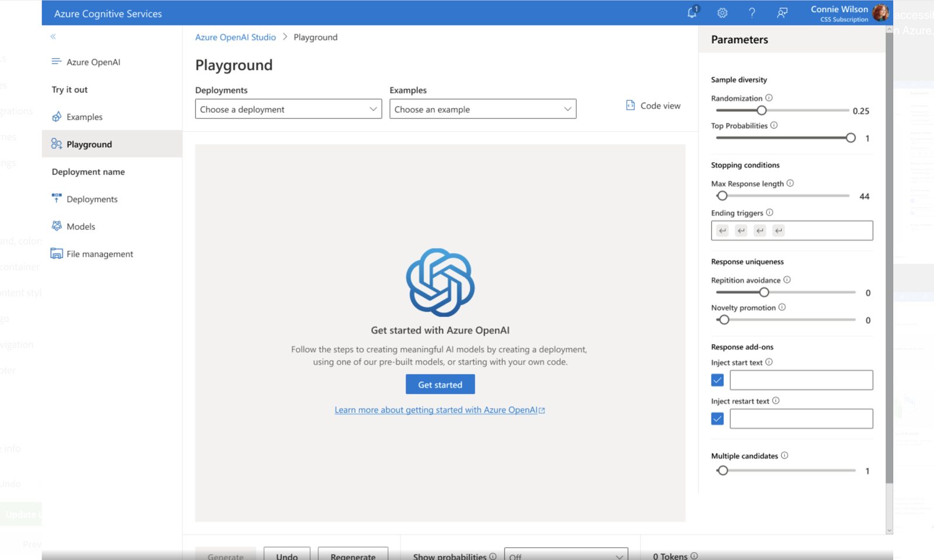This screenshot has height=560, width=934.
Task: Click the Inject restart text field
Action: click(x=801, y=419)
